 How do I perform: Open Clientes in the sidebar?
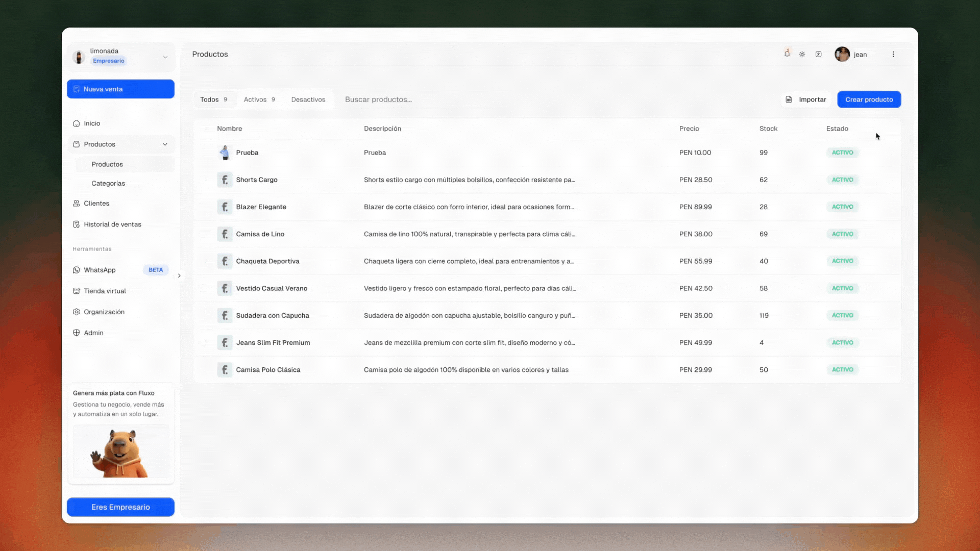coord(96,203)
